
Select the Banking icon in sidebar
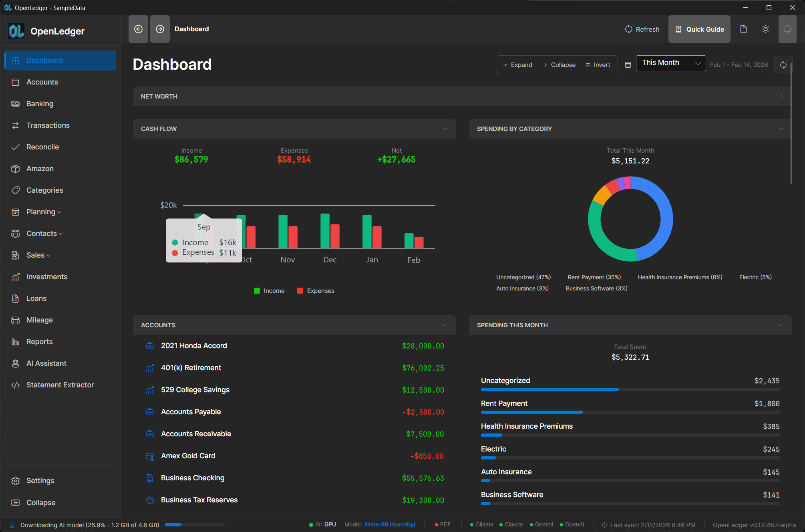16,103
